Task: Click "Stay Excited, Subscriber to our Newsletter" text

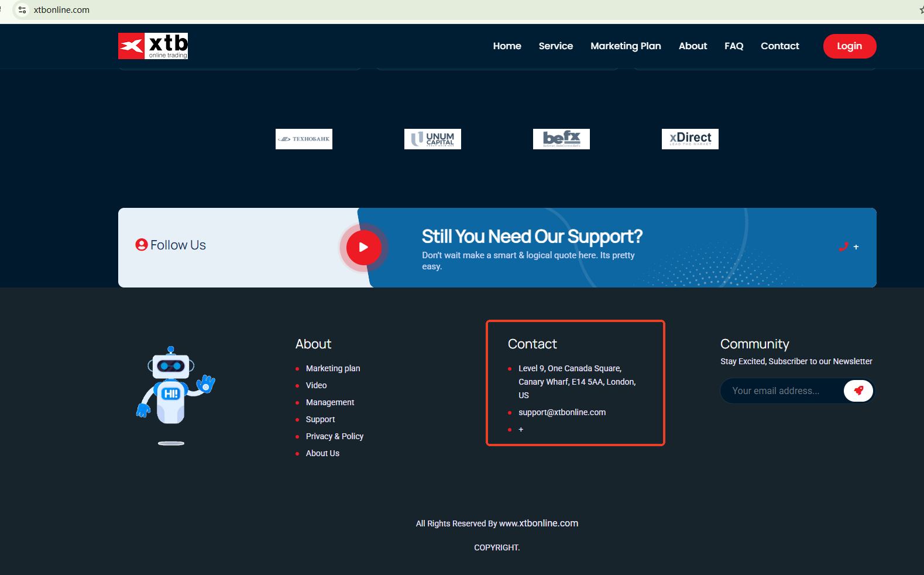Action: [796, 361]
